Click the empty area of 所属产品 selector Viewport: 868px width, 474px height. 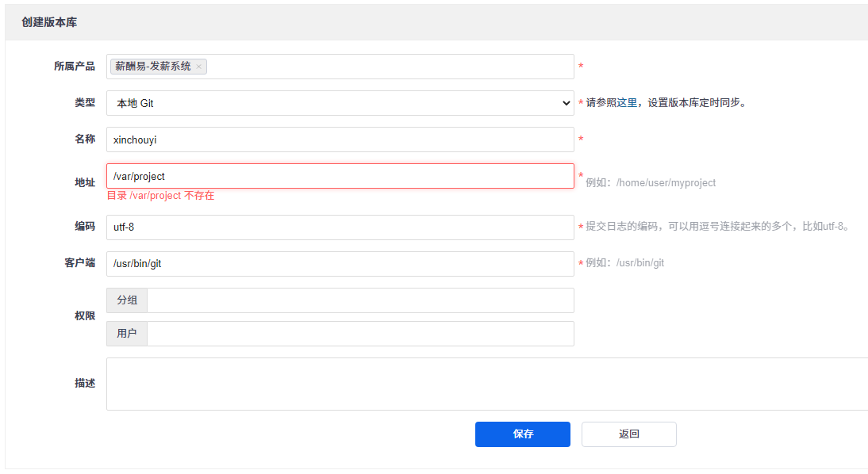[389, 67]
